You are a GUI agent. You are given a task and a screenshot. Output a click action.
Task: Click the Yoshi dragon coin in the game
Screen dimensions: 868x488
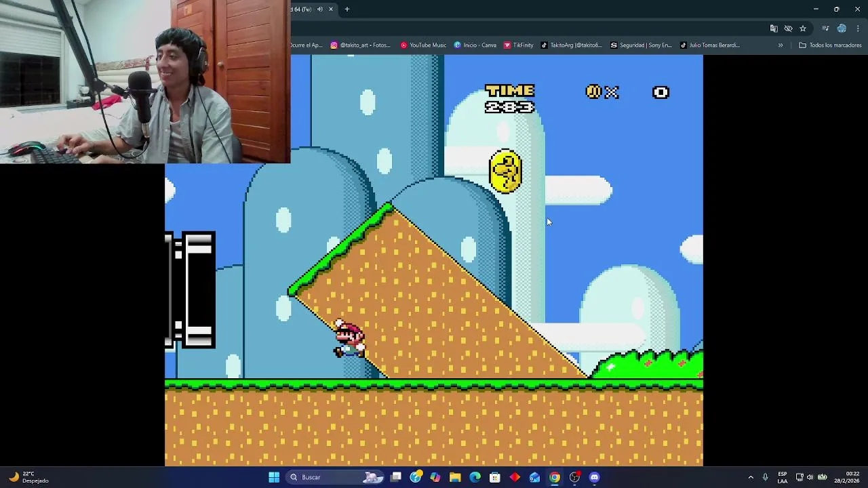(x=505, y=171)
